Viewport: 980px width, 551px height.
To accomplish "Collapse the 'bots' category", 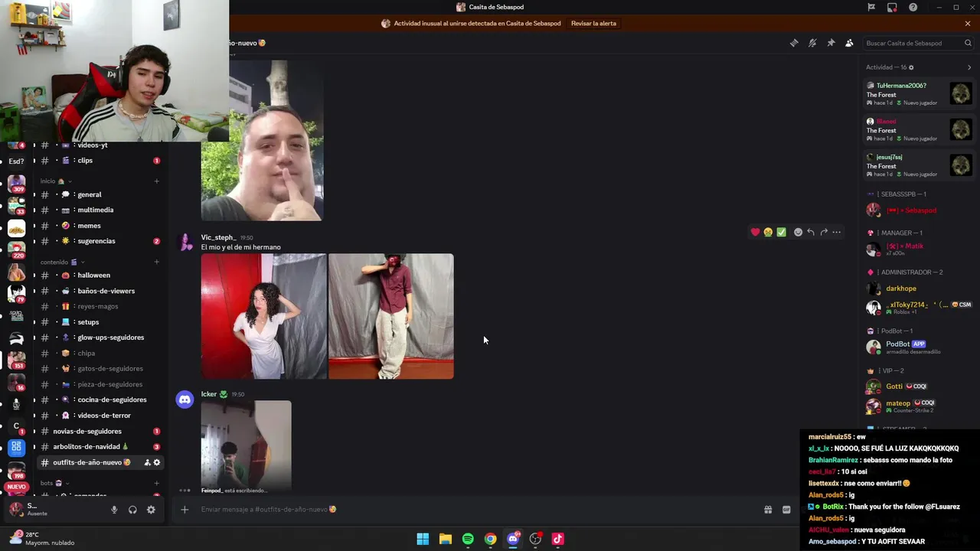I will pos(54,483).
